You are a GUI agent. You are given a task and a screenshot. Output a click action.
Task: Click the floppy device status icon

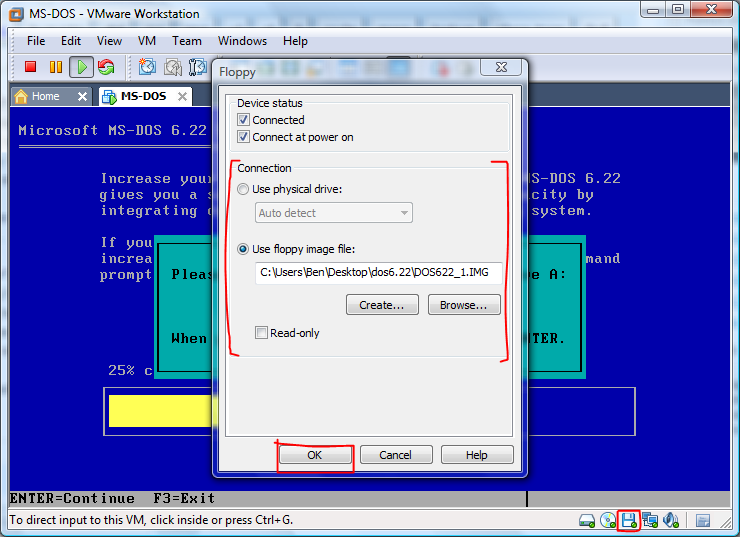click(x=629, y=520)
